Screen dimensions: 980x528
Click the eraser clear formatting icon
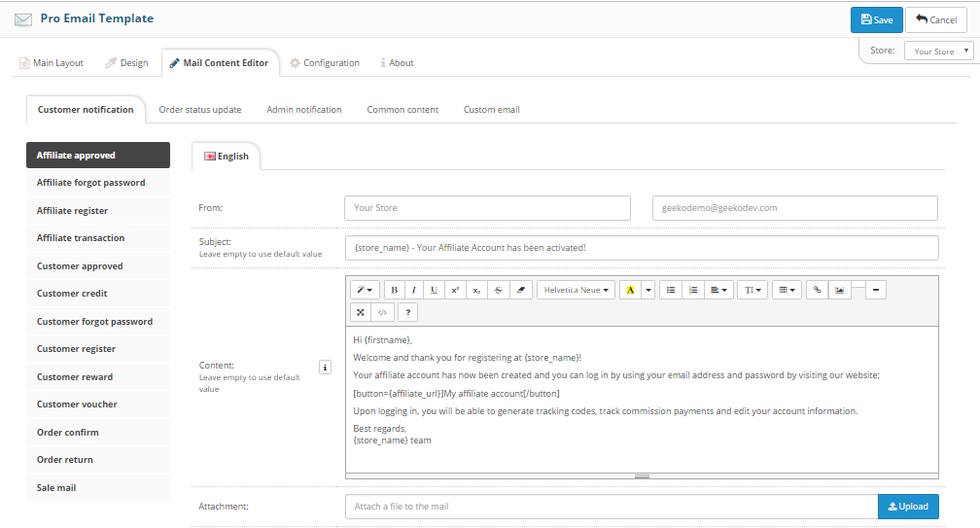[x=519, y=290]
